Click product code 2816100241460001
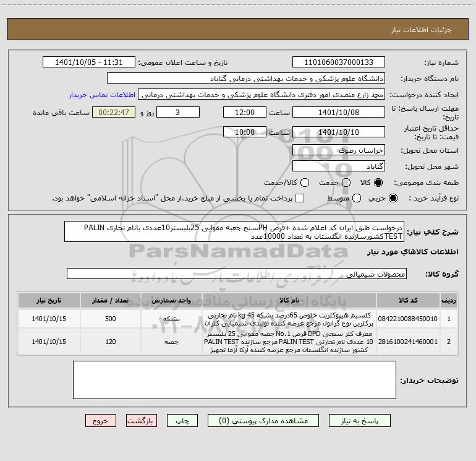Image resolution: width=476 pixels, height=461 pixels. pos(408,342)
